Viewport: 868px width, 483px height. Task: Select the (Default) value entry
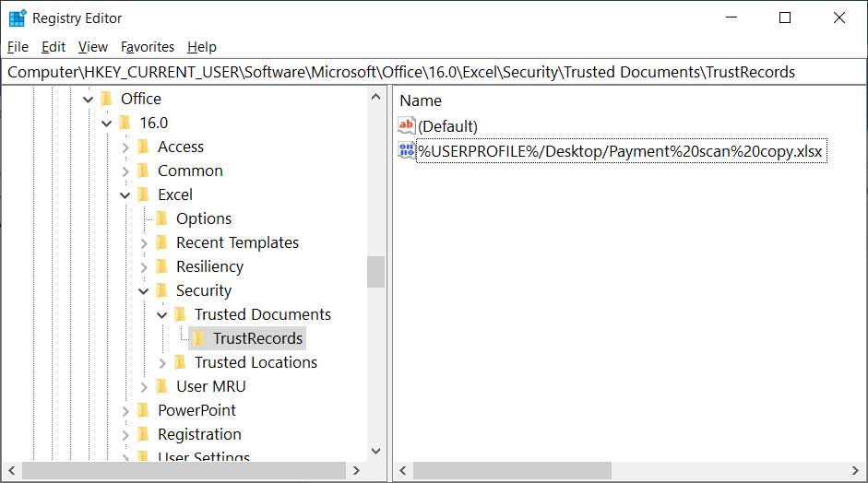[448, 126]
